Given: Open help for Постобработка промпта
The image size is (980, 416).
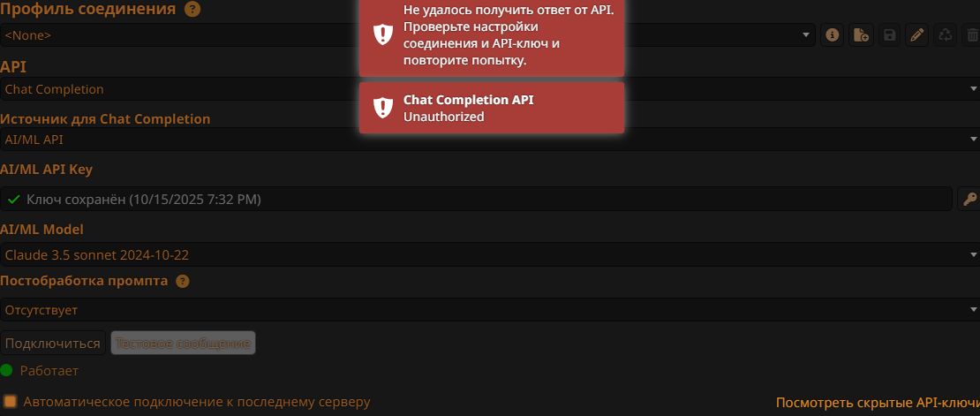Looking at the screenshot, I should 183,282.
